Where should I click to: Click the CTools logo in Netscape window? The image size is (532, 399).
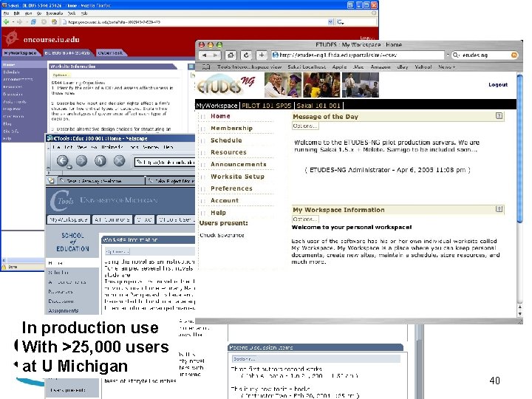(62, 200)
